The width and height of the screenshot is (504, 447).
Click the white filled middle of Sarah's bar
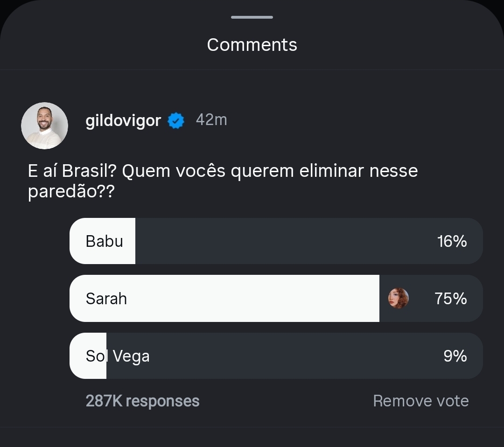[252, 299]
